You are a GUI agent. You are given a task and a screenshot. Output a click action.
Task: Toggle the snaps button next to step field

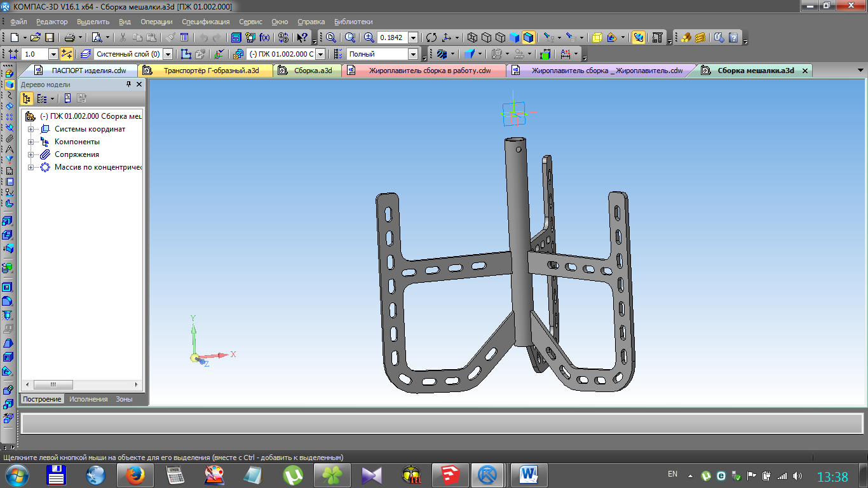click(66, 54)
